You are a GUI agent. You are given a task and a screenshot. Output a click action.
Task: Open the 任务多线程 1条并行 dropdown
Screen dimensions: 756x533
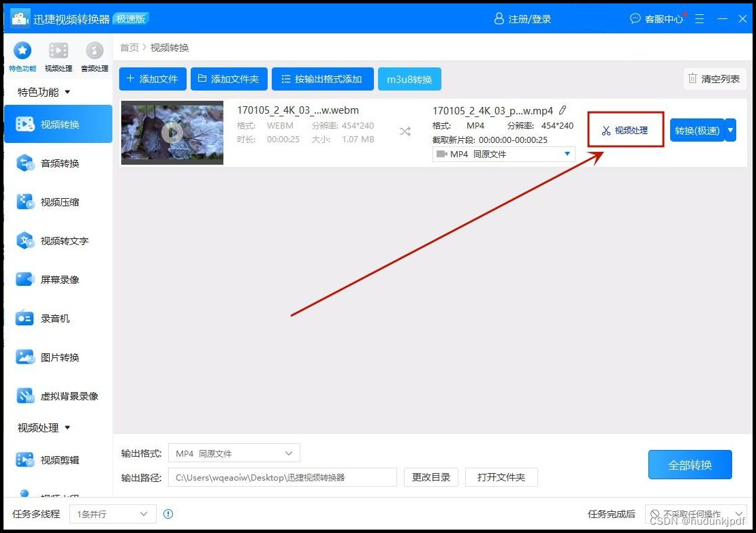112,514
